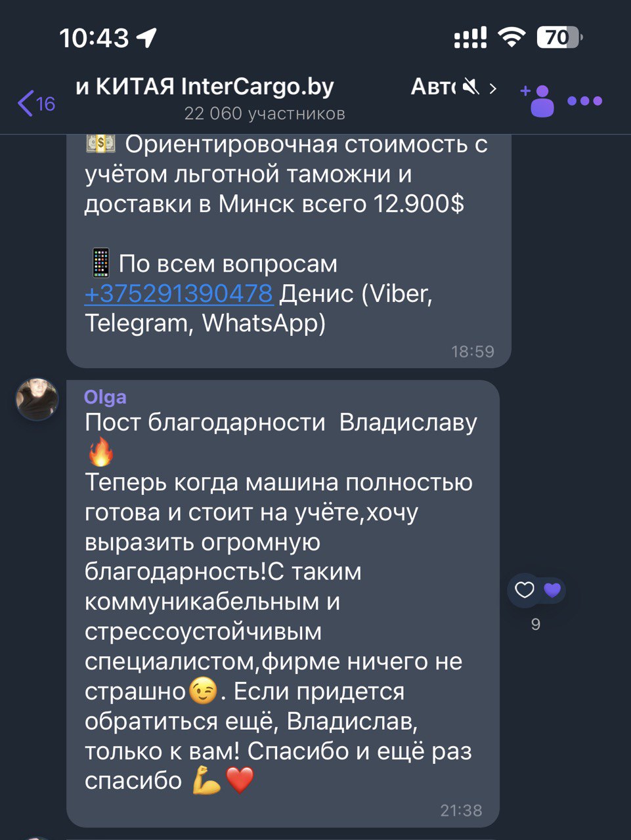Select Olga's thank-you message to Владислав
Viewport: 631px width, 840px height.
pyautogui.click(x=283, y=604)
